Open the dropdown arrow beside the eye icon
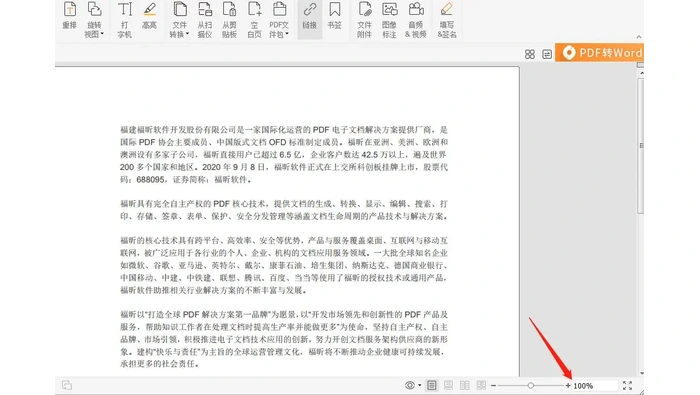This screenshot has width=700, height=395. (x=420, y=385)
